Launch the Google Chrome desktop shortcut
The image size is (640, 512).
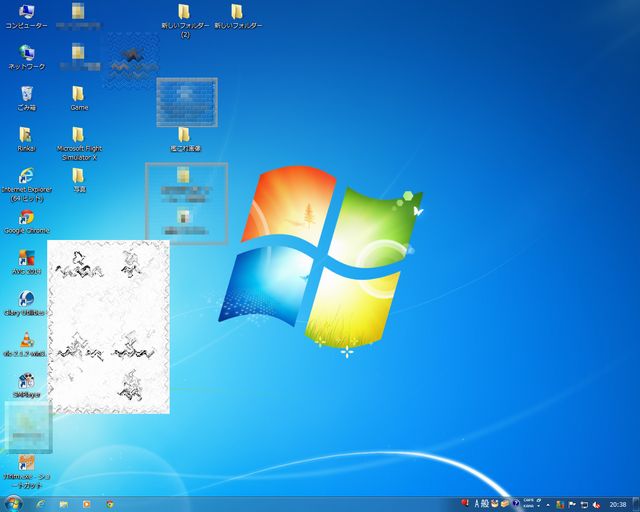[x=26, y=222]
